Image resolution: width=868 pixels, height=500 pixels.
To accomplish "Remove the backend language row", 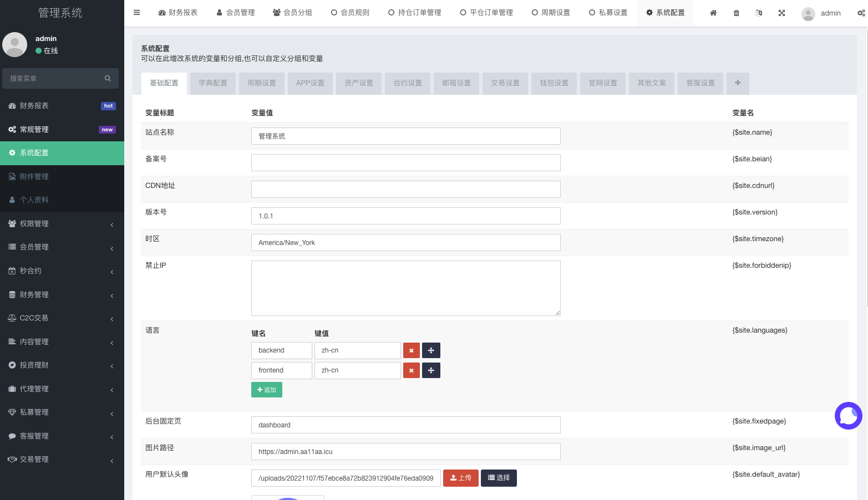I will point(411,350).
